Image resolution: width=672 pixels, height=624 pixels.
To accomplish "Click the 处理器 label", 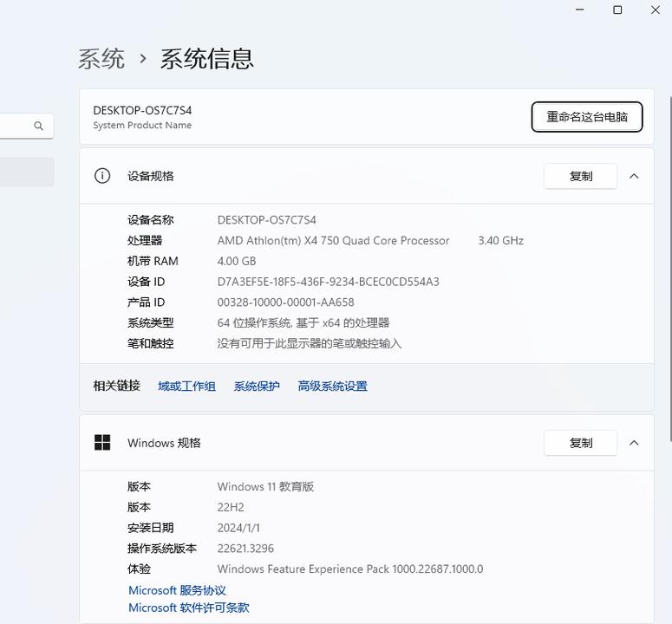I will click(x=145, y=241).
